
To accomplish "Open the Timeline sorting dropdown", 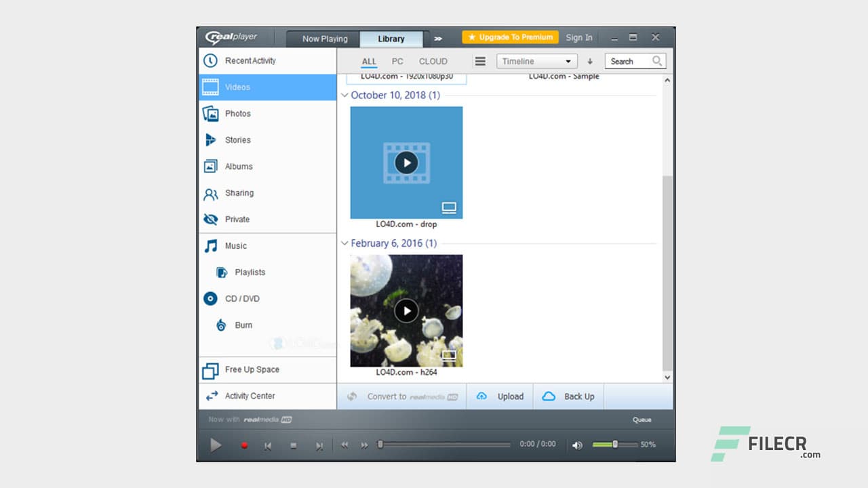I will coord(536,60).
